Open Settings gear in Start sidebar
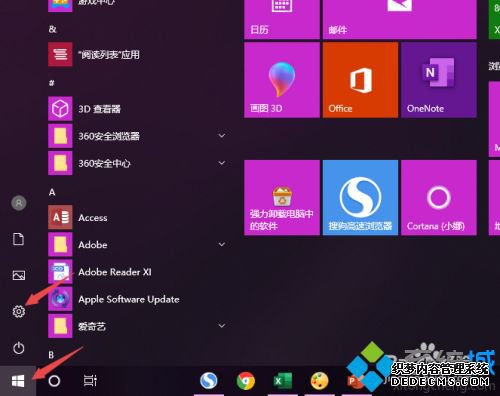 pyautogui.click(x=19, y=311)
